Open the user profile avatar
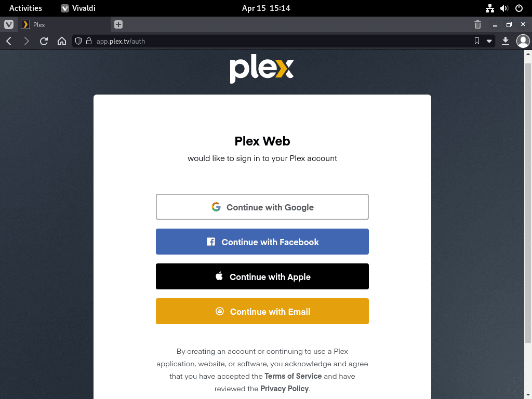This screenshot has width=532, height=399. pyautogui.click(x=523, y=41)
